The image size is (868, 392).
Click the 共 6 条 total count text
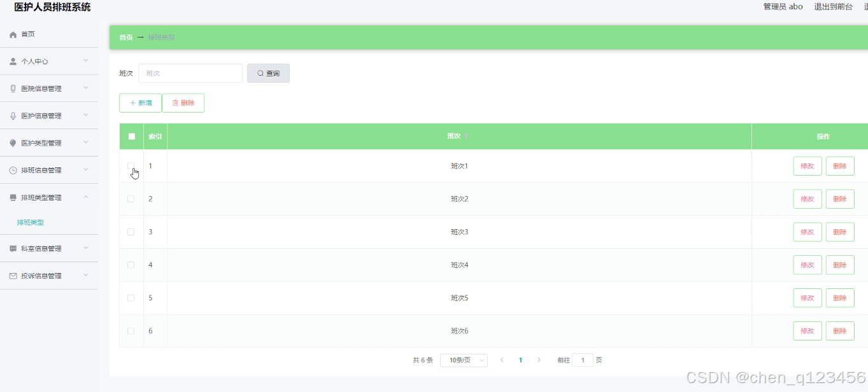point(423,360)
